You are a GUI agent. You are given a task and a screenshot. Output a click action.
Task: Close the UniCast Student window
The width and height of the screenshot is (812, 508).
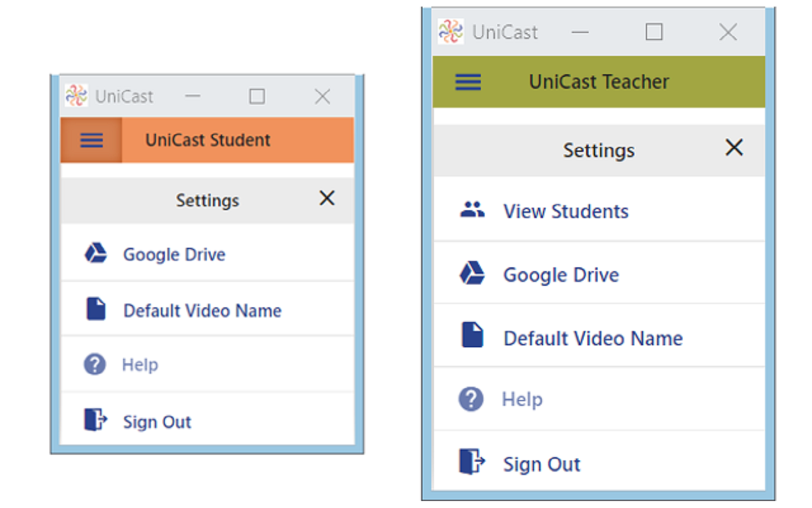[x=322, y=97]
